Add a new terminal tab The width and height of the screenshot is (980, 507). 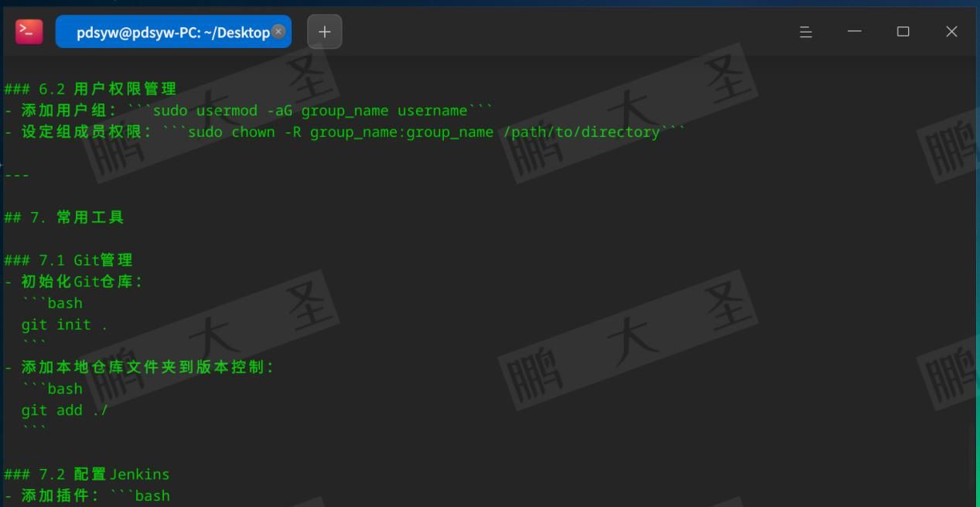[324, 32]
